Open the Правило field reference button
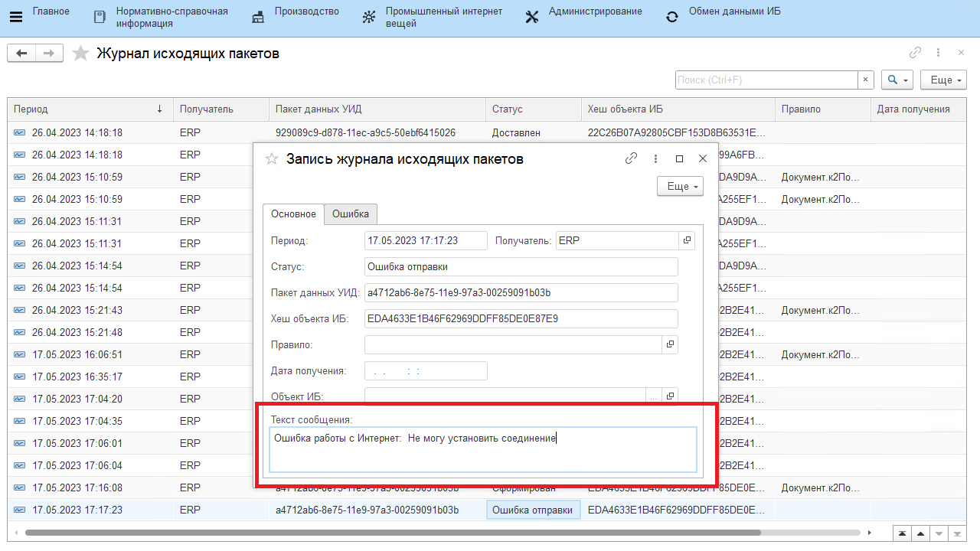 pyautogui.click(x=670, y=344)
